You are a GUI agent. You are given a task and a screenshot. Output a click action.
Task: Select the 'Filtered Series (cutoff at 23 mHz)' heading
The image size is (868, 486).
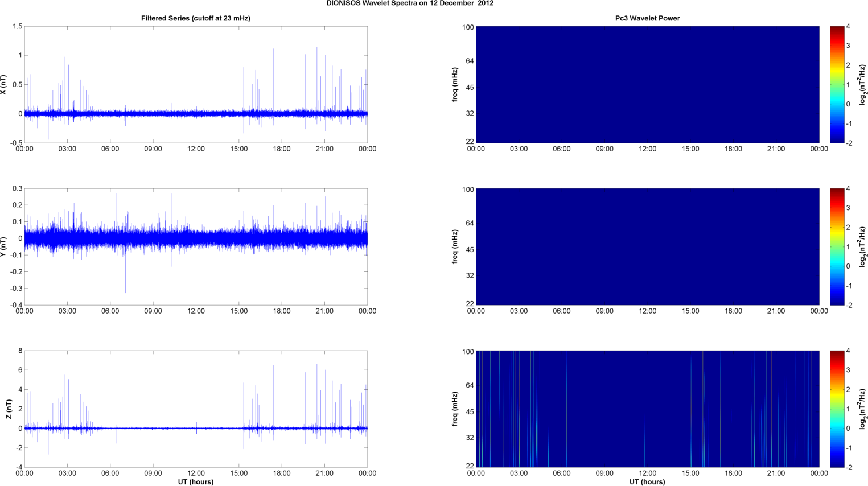[196, 18]
